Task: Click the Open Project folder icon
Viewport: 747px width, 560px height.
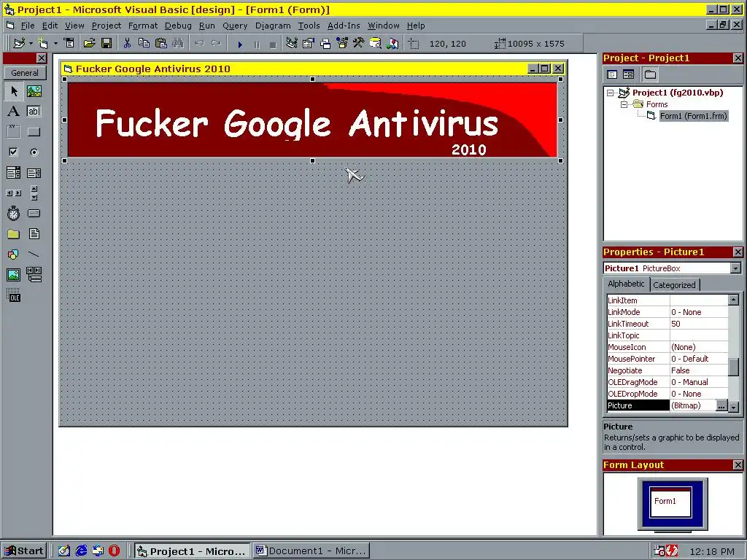Action: (x=89, y=43)
